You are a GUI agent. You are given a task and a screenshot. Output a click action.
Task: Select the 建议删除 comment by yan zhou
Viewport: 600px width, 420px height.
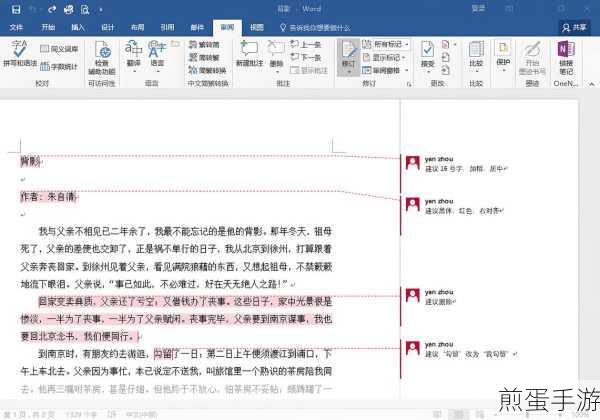click(431, 297)
